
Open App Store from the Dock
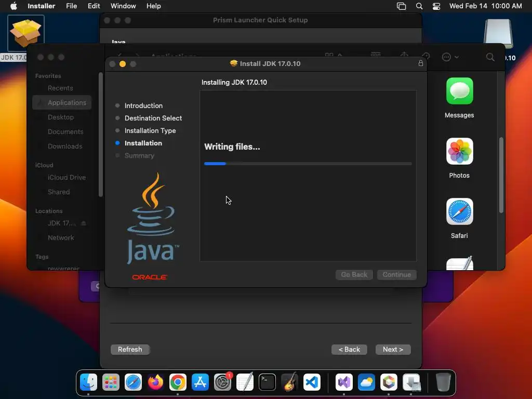click(x=200, y=382)
